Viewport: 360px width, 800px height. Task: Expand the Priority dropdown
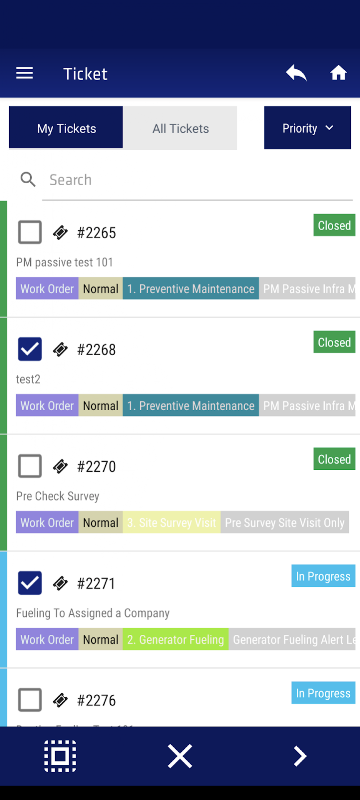pos(307,128)
